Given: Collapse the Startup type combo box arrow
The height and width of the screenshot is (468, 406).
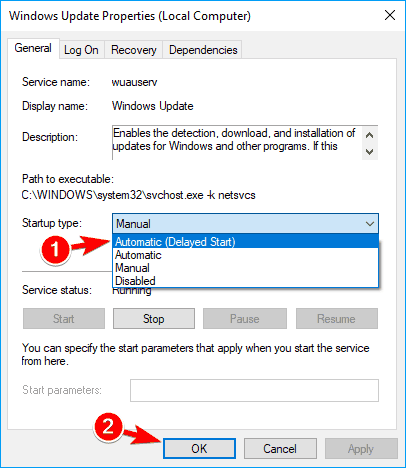Looking at the screenshot, I should 370,224.
